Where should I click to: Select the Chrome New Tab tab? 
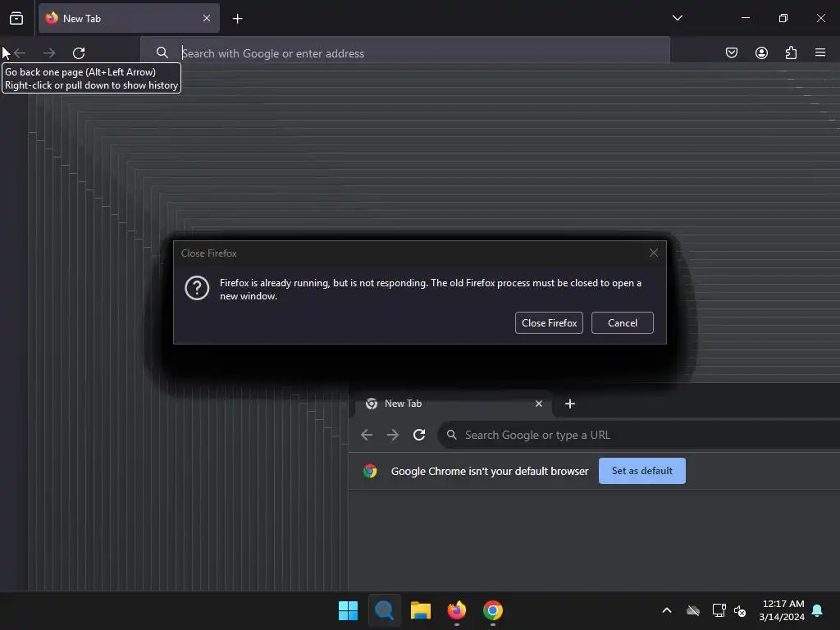coord(453,404)
